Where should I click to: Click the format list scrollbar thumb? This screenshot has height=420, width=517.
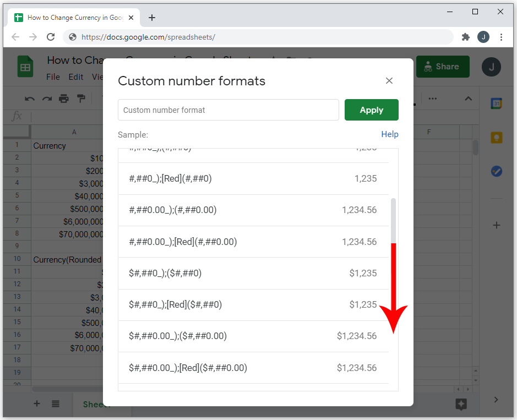pos(393,221)
